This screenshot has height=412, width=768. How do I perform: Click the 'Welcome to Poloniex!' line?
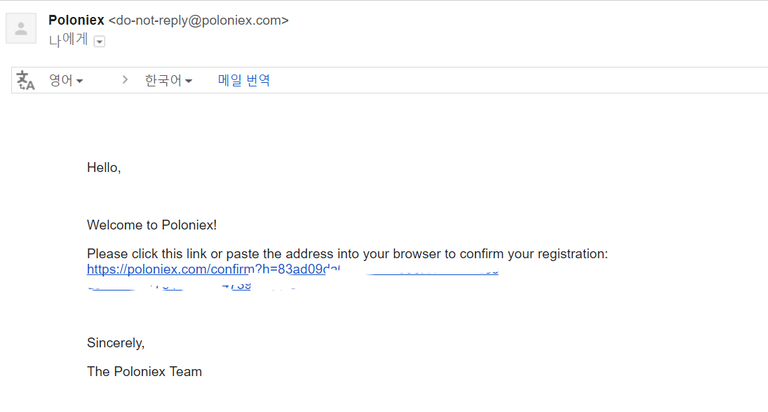pos(152,225)
